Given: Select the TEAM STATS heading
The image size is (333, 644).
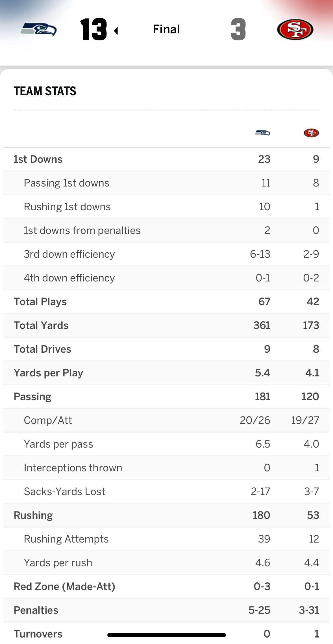Looking at the screenshot, I should (45, 91).
